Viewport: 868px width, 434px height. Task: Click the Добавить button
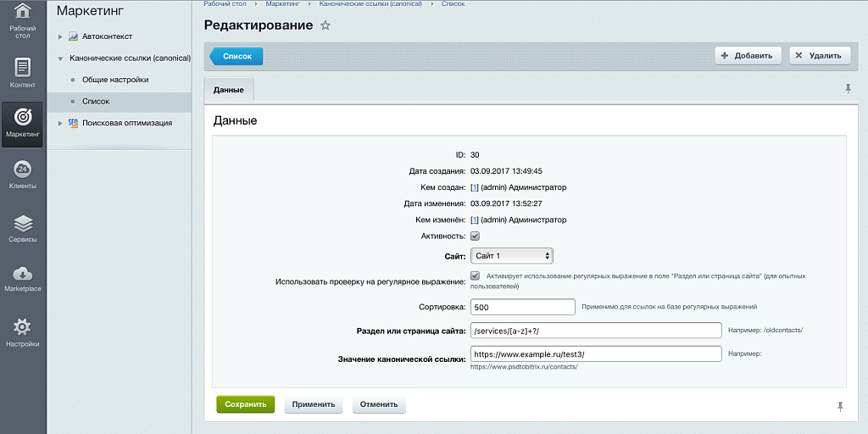(748, 56)
